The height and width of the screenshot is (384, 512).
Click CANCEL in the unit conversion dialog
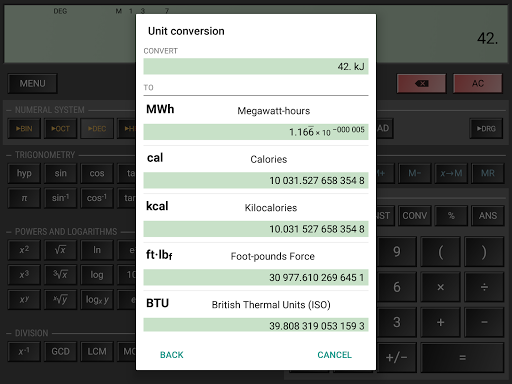tap(334, 355)
